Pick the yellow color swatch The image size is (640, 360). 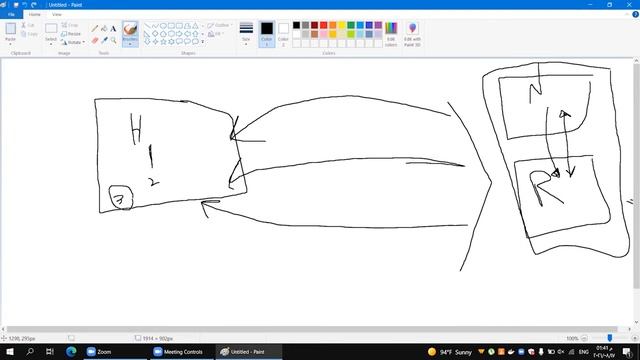coord(342,25)
